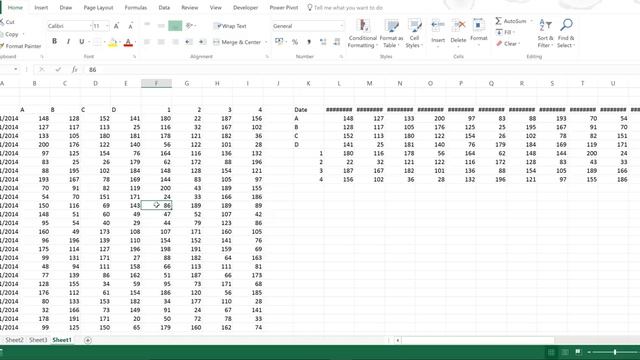
Task: Open the borders button
Action: (97, 42)
